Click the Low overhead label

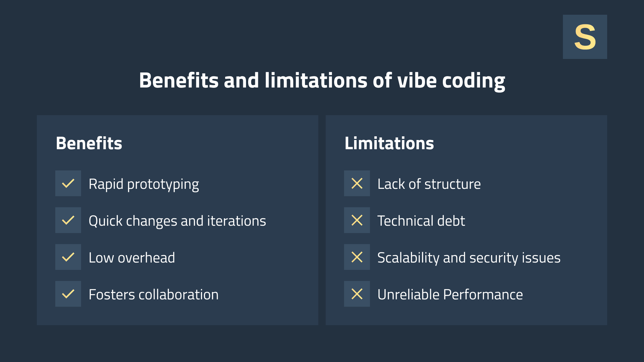tap(132, 258)
